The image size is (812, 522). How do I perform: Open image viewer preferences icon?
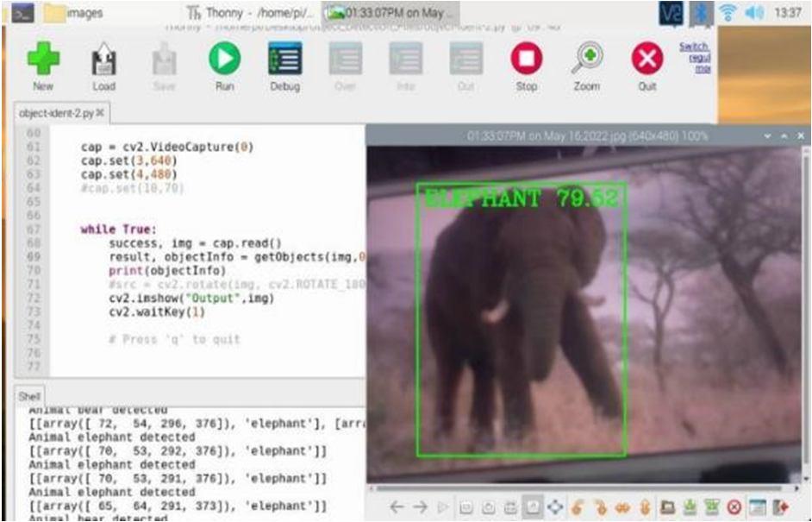click(757, 506)
